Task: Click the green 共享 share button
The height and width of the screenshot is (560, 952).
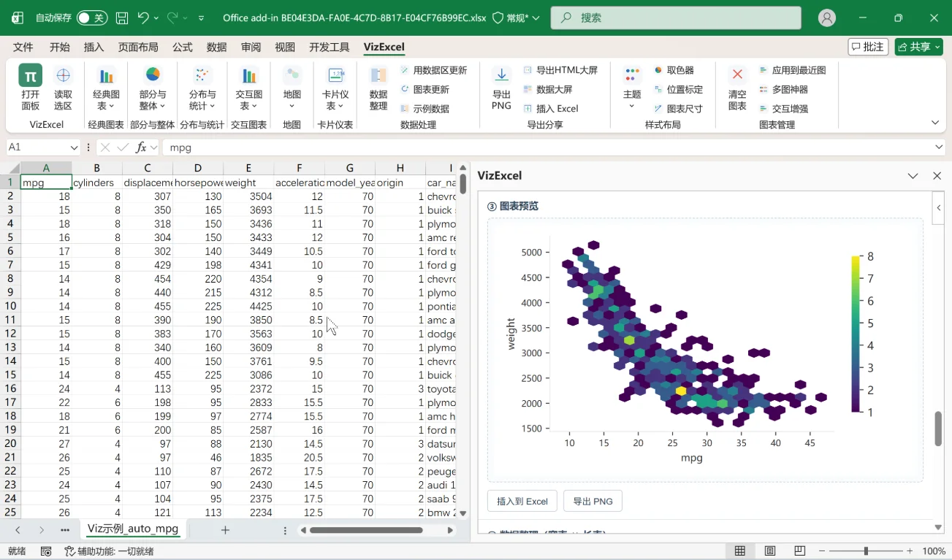Action: pos(918,47)
